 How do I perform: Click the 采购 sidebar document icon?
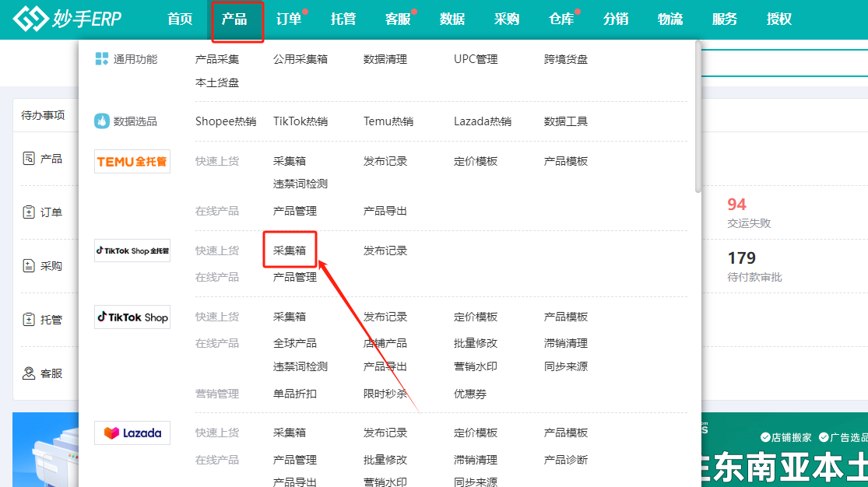[x=29, y=266]
